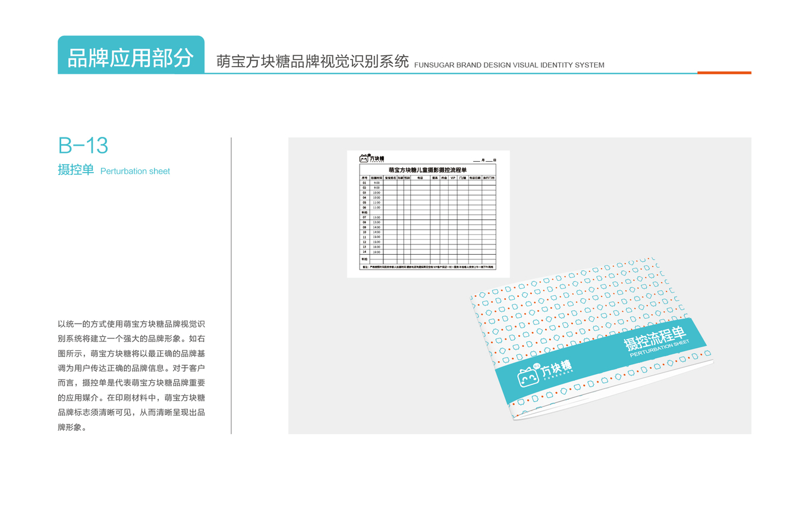
Task: Click the 萌宝方块糖品牌视觉识别系统 title text
Action: tap(313, 62)
